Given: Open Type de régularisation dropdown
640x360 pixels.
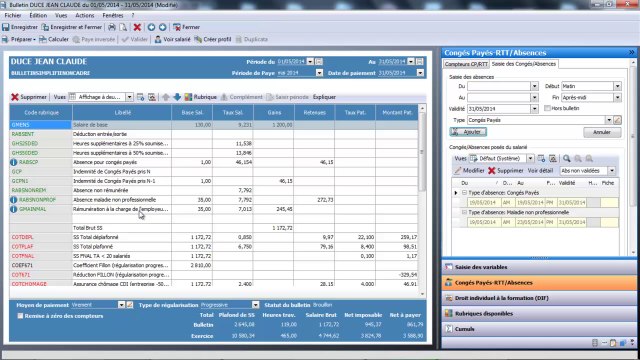Looking at the screenshot, I should coord(255,305).
